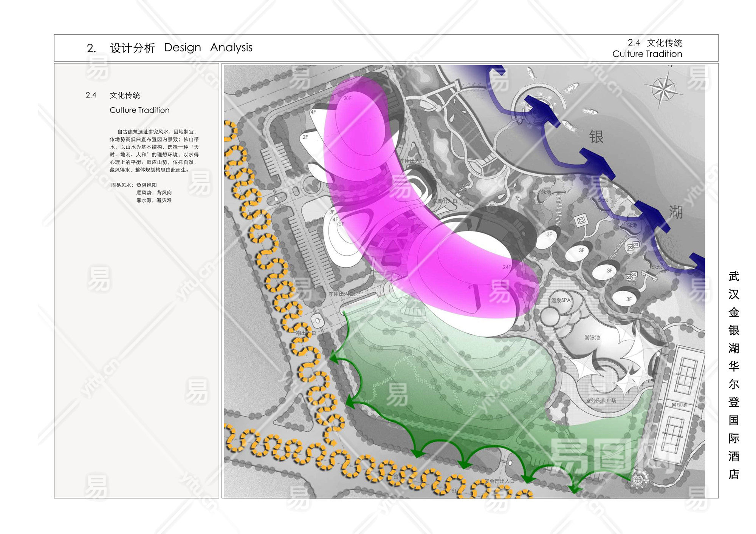Click the 'Culture Tradition' heading in the left panel
Image resolution: width=756 pixels, height=534 pixels.
tap(139, 110)
